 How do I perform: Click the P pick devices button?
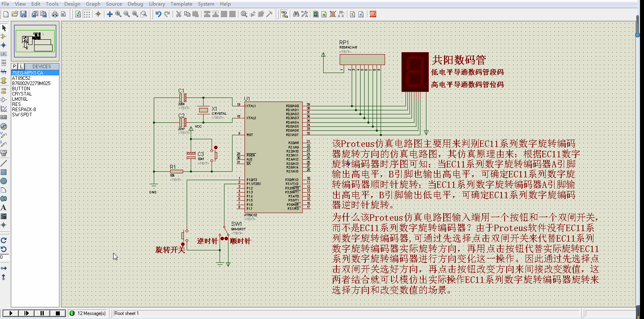pos(14,66)
